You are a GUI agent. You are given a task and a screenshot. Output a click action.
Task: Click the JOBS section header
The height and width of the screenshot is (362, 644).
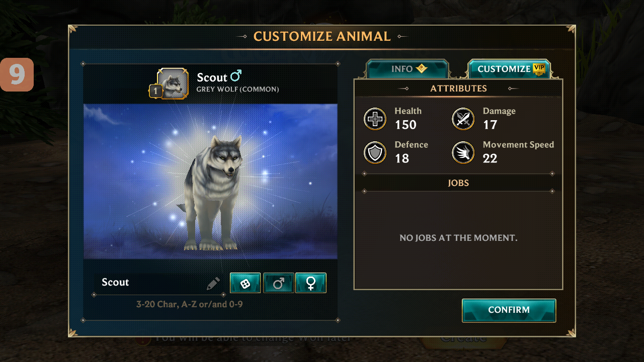point(458,183)
